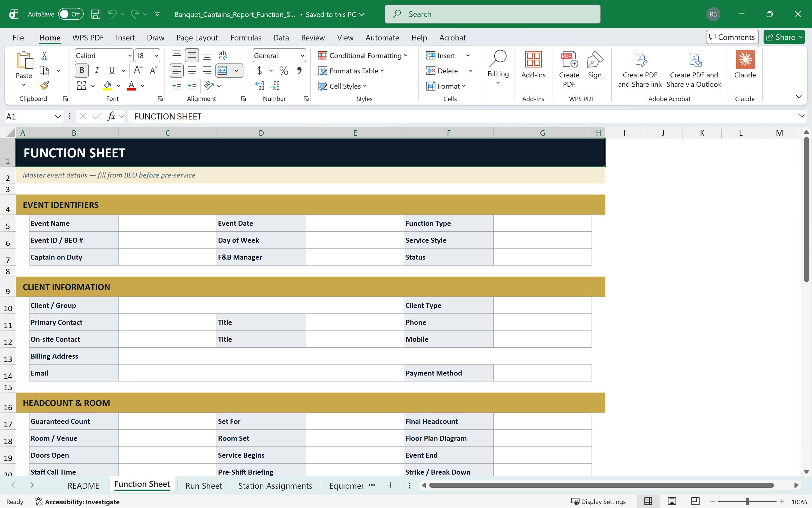Click the Comma Style icon
The width and height of the screenshot is (812, 508).
click(299, 70)
